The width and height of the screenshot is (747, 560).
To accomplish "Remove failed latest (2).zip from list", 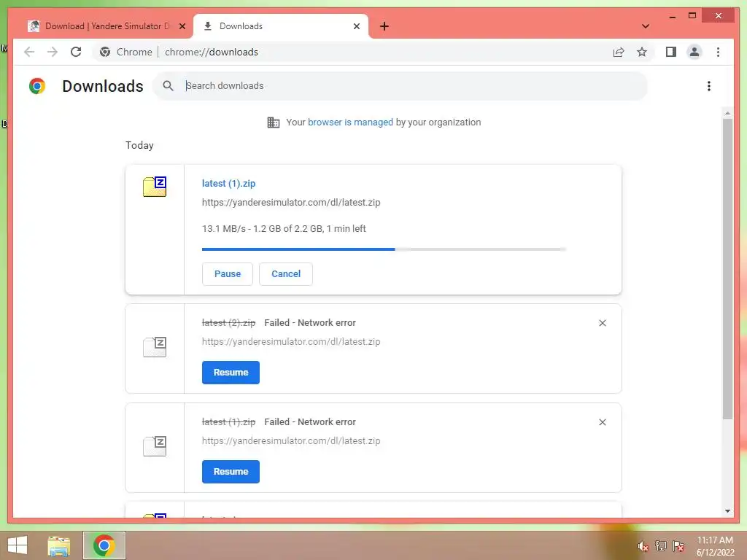I will click(602, 323).
